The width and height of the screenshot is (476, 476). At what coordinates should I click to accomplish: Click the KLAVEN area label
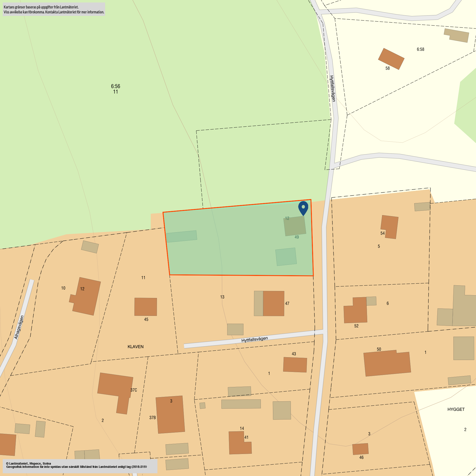pyautogui.click(x=135, y=347)
